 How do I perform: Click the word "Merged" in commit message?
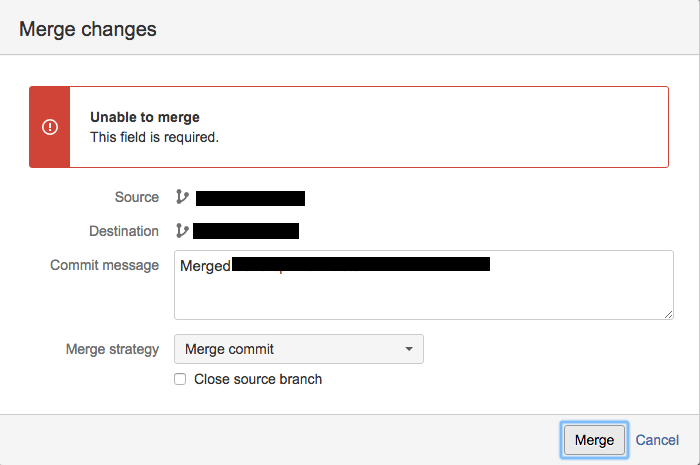205,266
